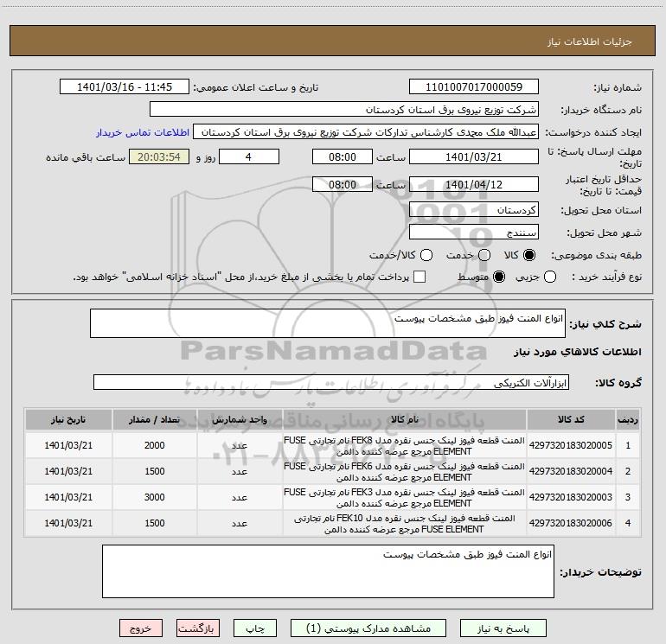
Task: Click مشاهده مدارک پیوستی (1) button
Action: pos(368,628)
